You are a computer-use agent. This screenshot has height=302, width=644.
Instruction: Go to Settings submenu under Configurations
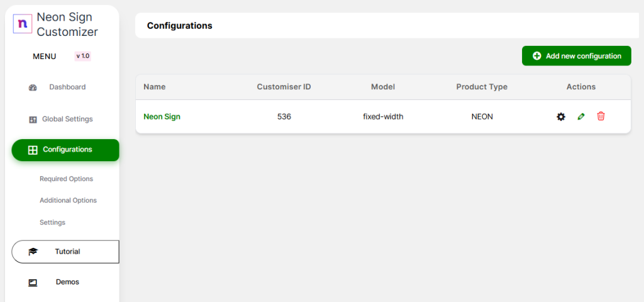(52, 222)
